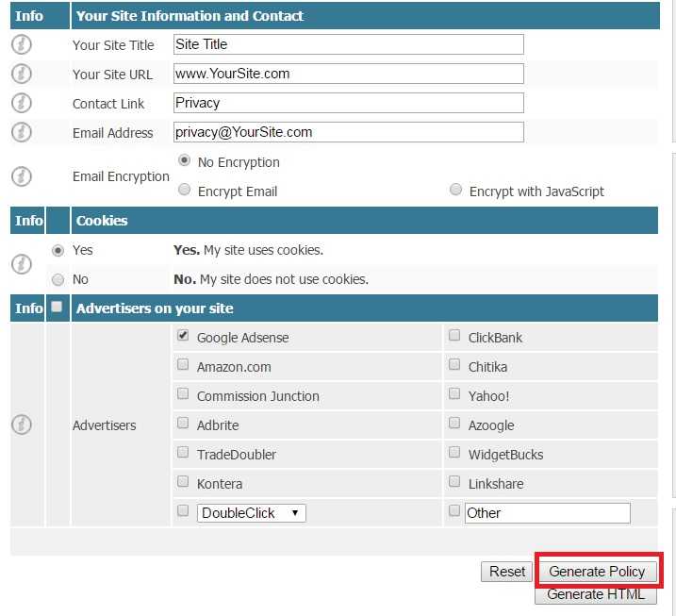
Task: Open the DoubleClick dropdown list
Action: point(252,513)
